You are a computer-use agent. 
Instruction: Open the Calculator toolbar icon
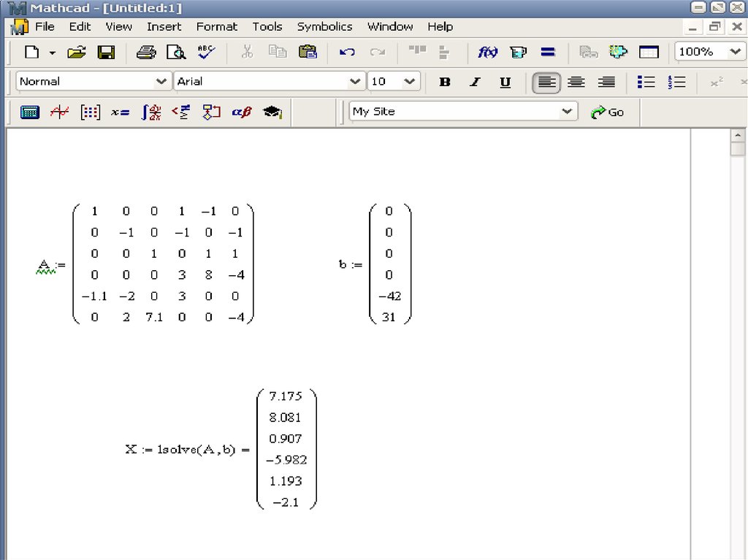[30, 112]
